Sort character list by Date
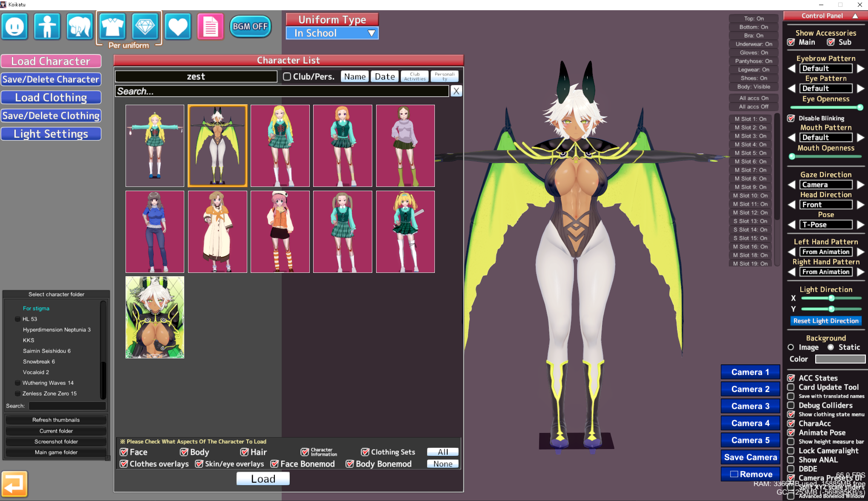 click(x=385, y=77)
